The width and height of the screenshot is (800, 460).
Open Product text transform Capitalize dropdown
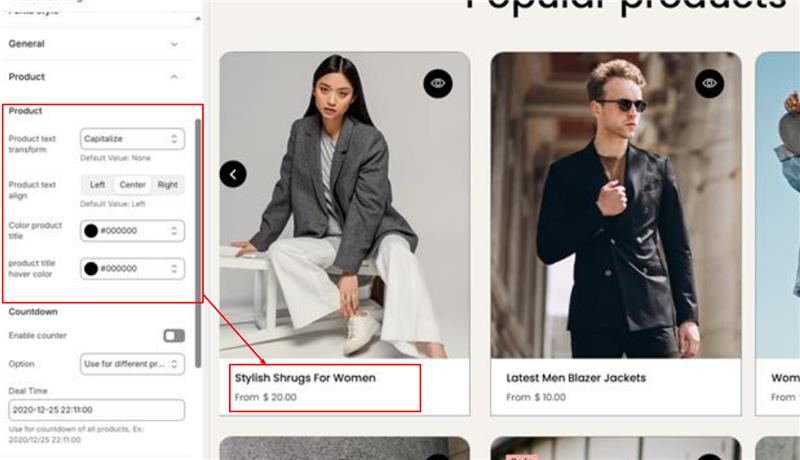coord(132,139)
